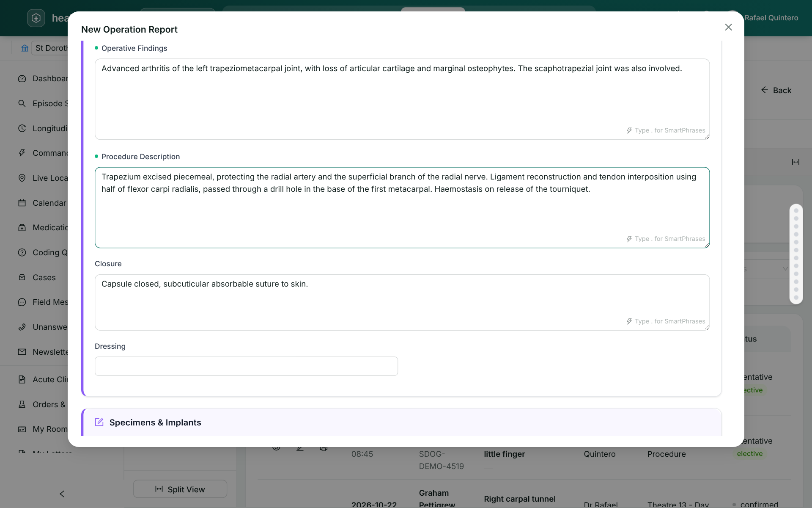Click the Command lightning icon in sidebar

[22, 153]
